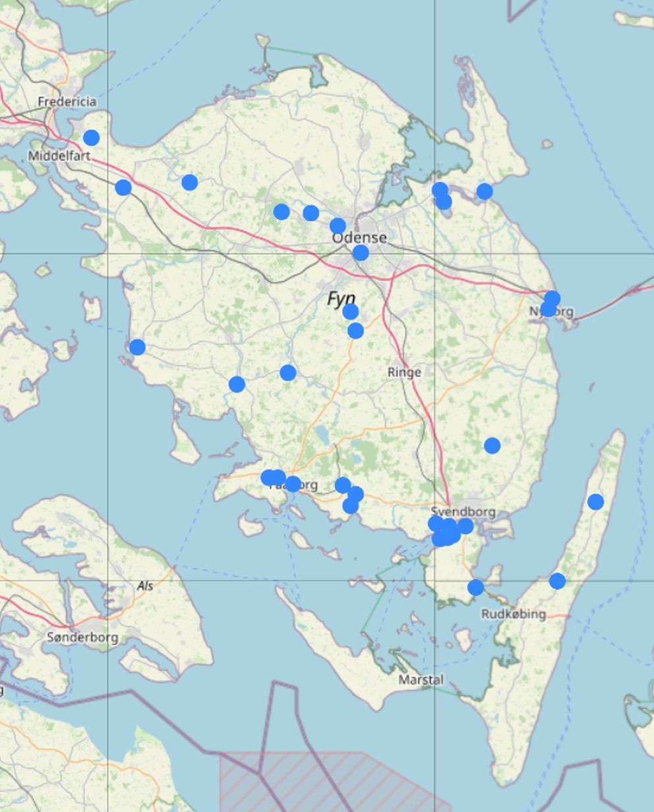Click the marker beside the Fyn label
The width and height of the screenshot is (654, 812).
[351, 311]
